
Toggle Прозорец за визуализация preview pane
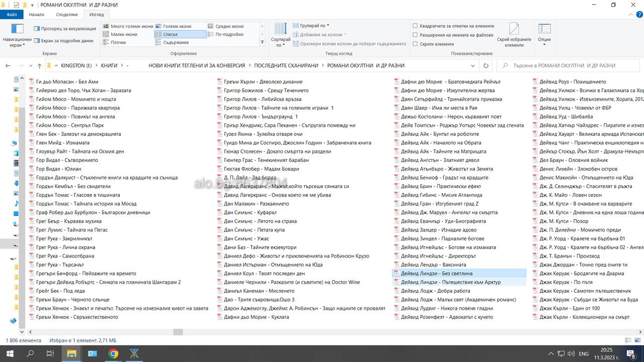[64, 29]
